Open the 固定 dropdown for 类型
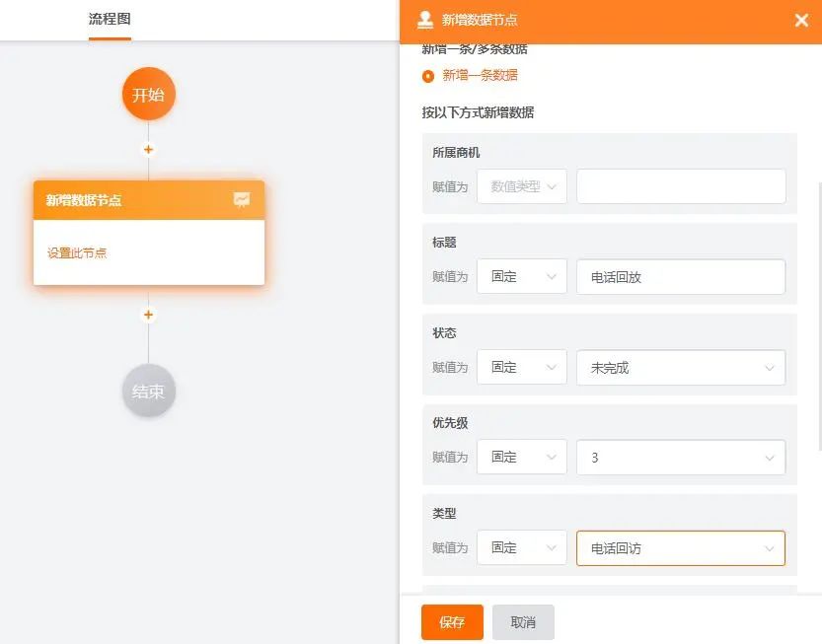822x644 pixels. [x=522, y=547]
